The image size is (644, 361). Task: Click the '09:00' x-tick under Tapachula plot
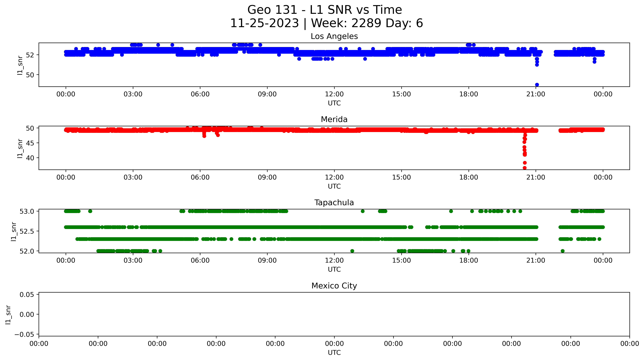[x=267, y=260]
